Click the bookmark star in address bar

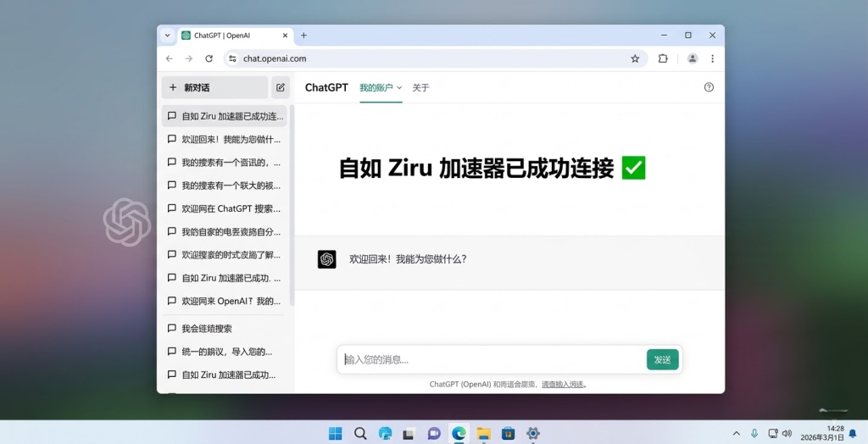click(x=635, y=58)
